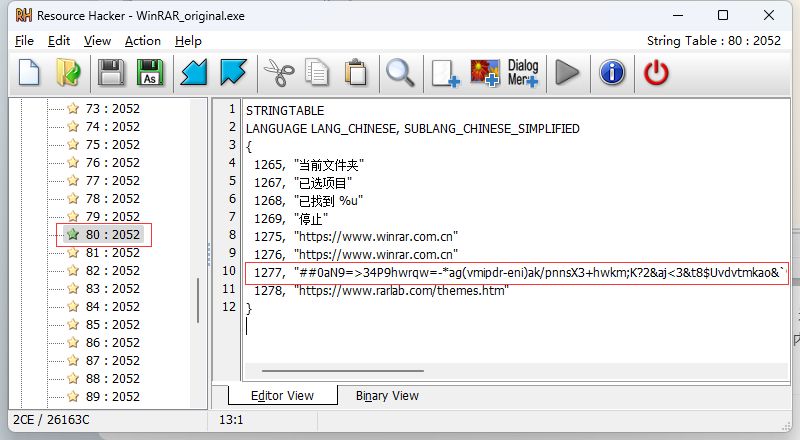This screenshot has height=440, width=800.
Task: Click the blue Info icon
Action: (612, 73)
